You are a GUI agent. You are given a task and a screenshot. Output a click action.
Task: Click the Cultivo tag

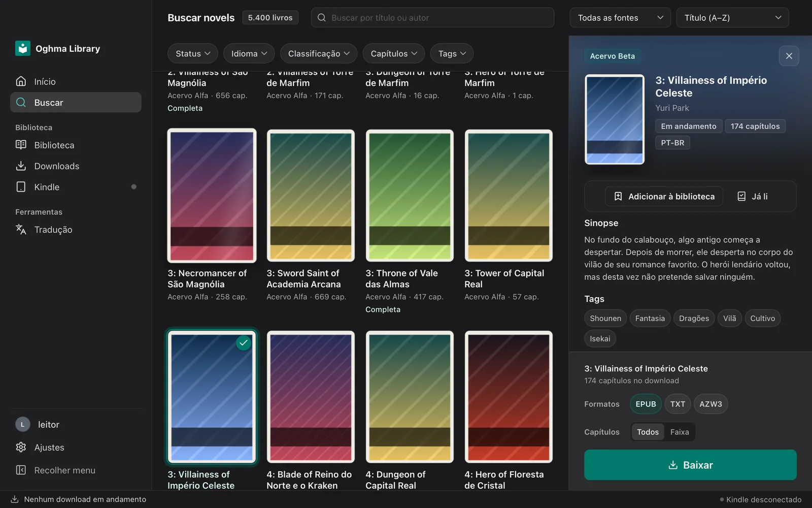(x=762, y=318)
